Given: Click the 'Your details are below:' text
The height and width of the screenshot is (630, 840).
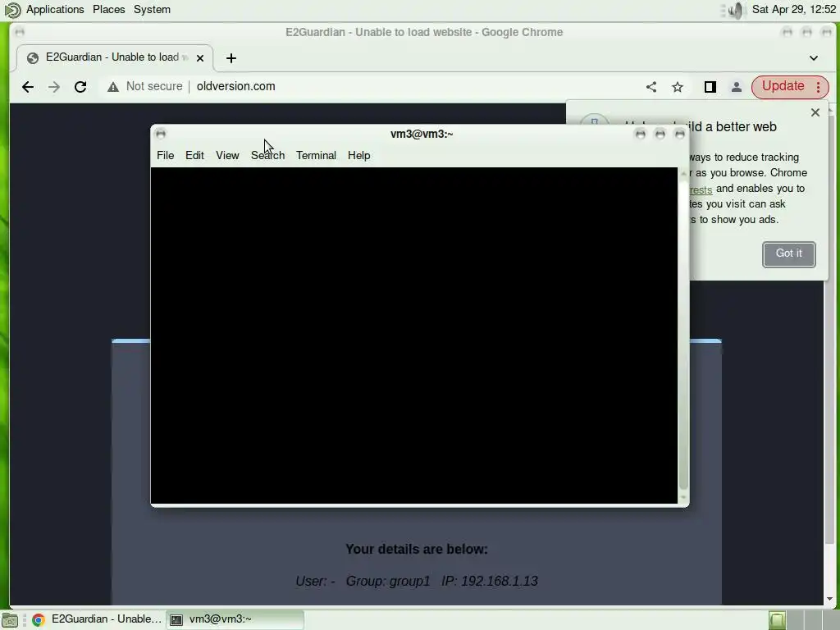Looking at the screenshot, I should pyautogui.click(x=417, y=549).
